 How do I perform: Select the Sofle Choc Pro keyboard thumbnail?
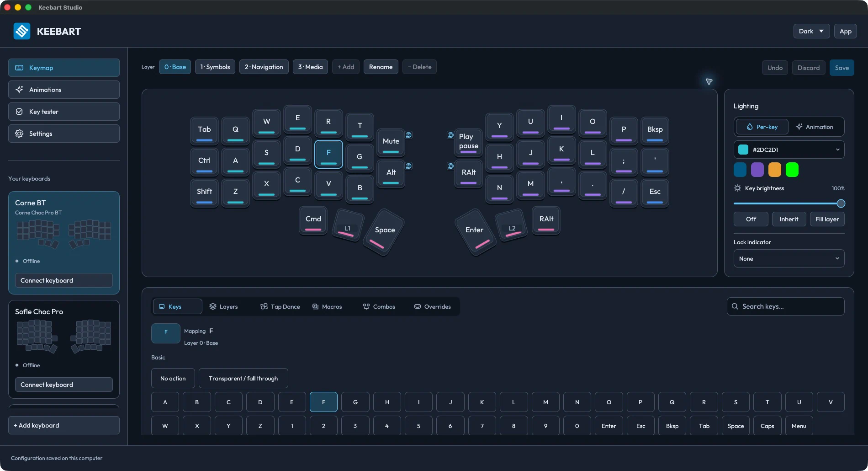tap(64, 337)
